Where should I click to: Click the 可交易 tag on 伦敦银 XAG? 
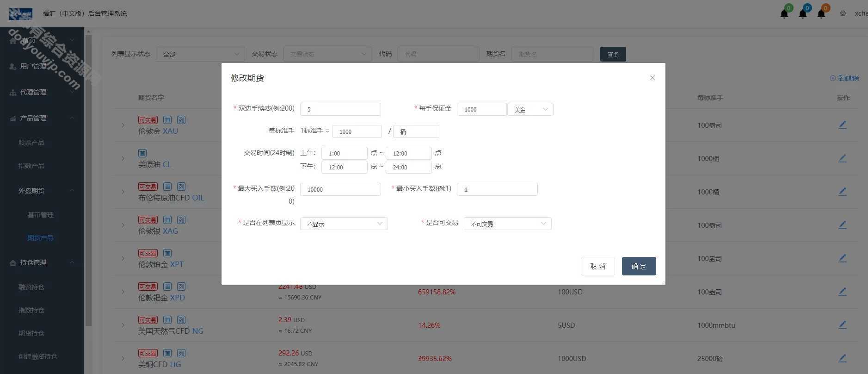click(148, 220)
